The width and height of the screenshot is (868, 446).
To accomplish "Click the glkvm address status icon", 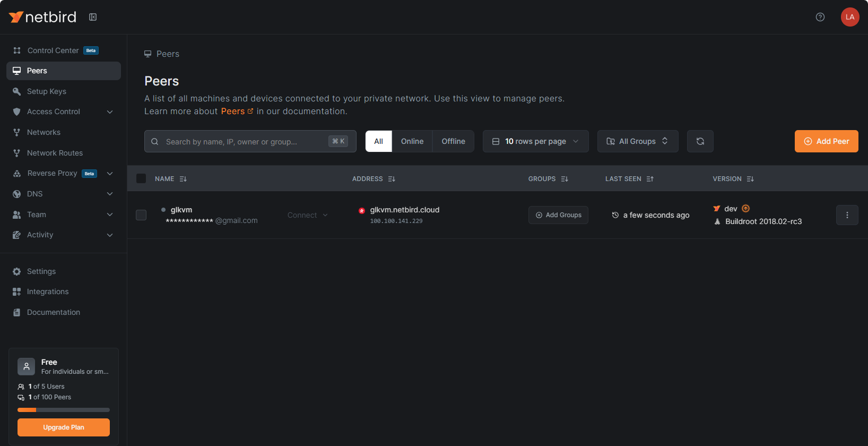I will 362,210.
